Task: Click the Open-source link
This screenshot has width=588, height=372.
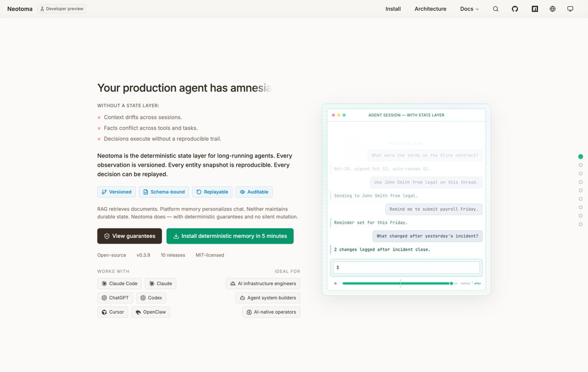Action: coord(112,255)
